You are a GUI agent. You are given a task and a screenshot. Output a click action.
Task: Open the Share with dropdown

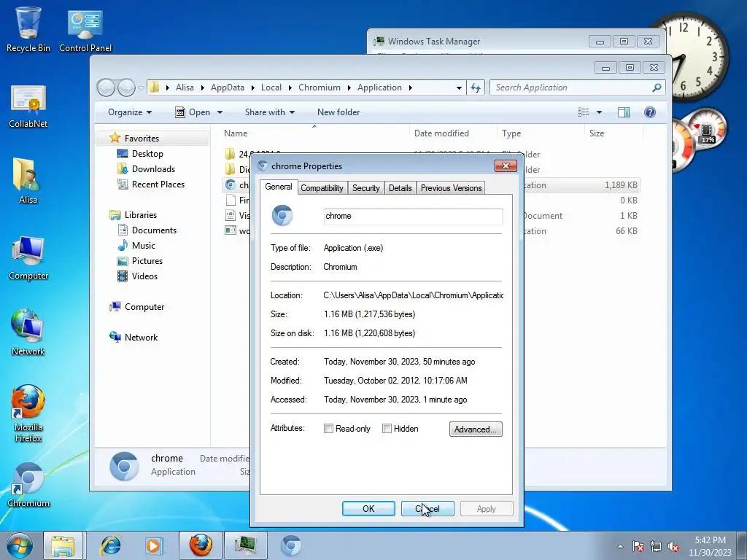tap(270, 112)
